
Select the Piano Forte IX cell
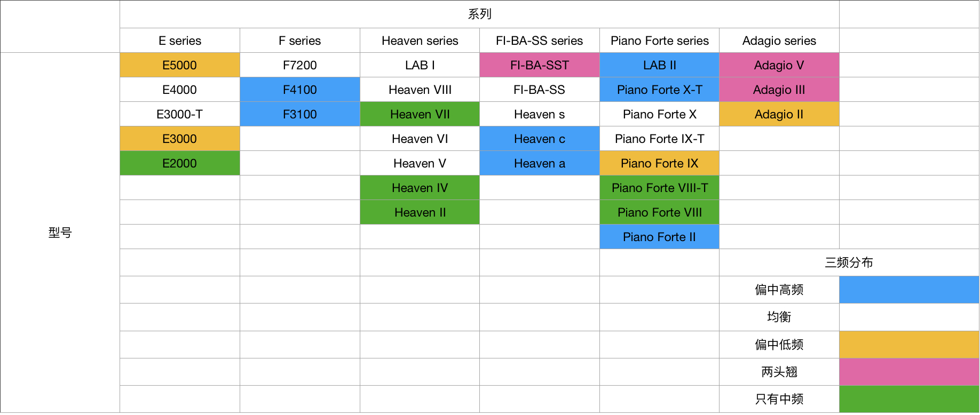click(660, 163)
